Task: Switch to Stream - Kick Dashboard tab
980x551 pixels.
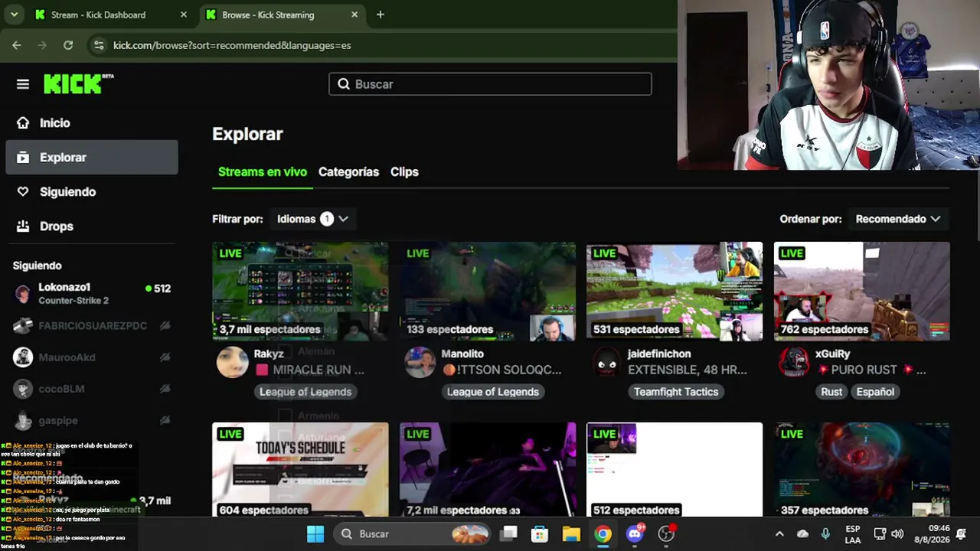Action: (x=111, y=15)
